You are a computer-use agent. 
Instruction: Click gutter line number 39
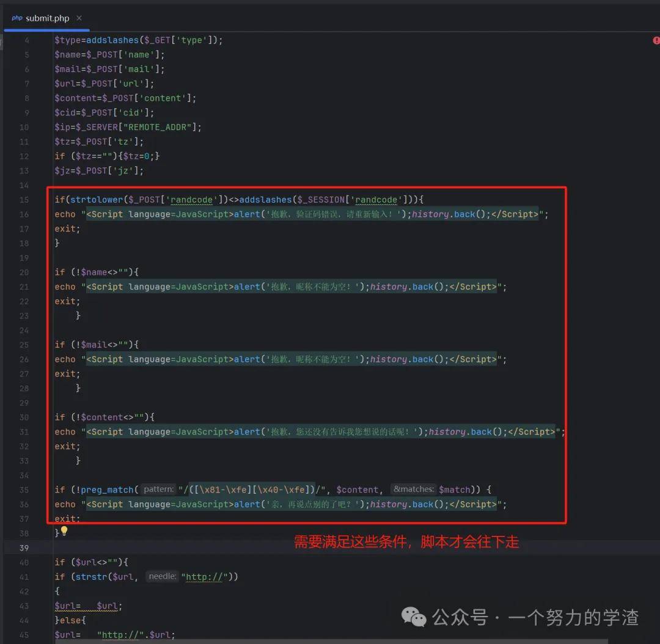pos(24,547)
